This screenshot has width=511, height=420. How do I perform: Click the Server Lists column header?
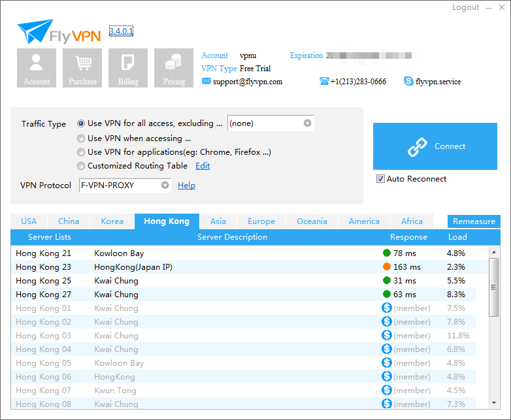(x=50, y=237)
